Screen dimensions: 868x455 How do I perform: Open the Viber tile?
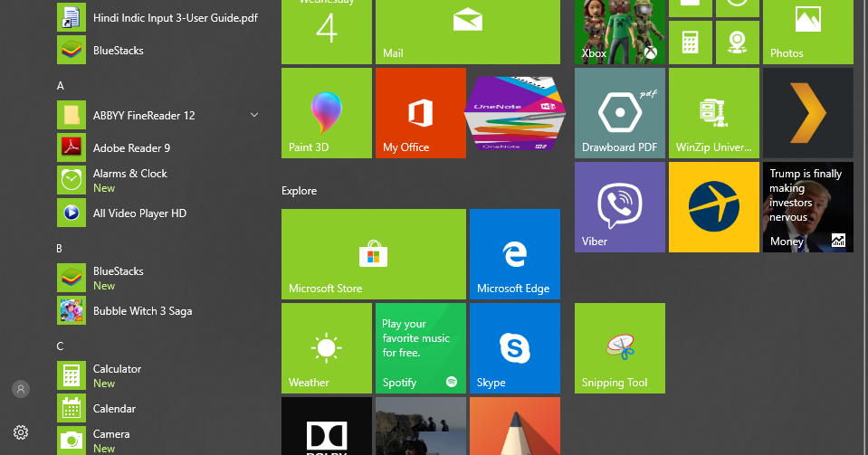coord(620,207)
